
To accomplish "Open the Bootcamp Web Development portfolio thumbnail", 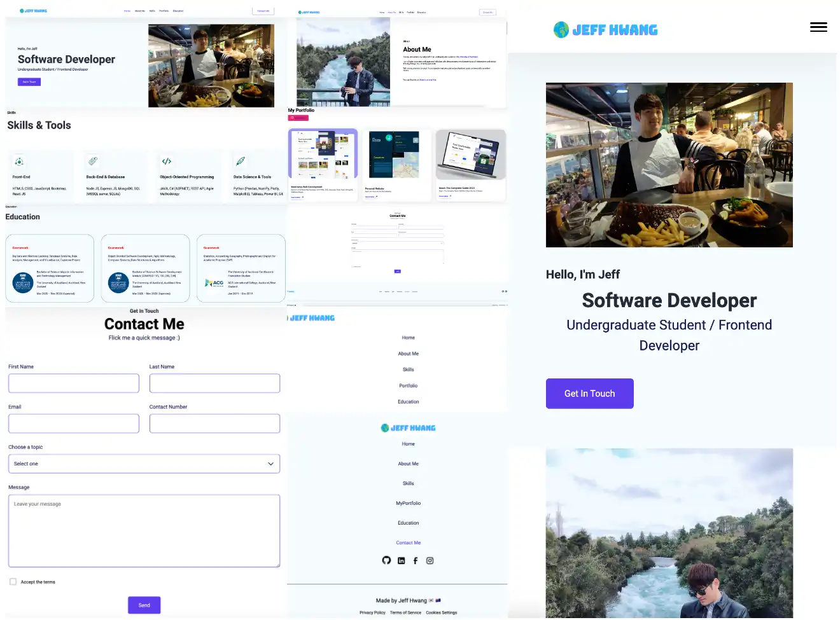I will 323,155.
